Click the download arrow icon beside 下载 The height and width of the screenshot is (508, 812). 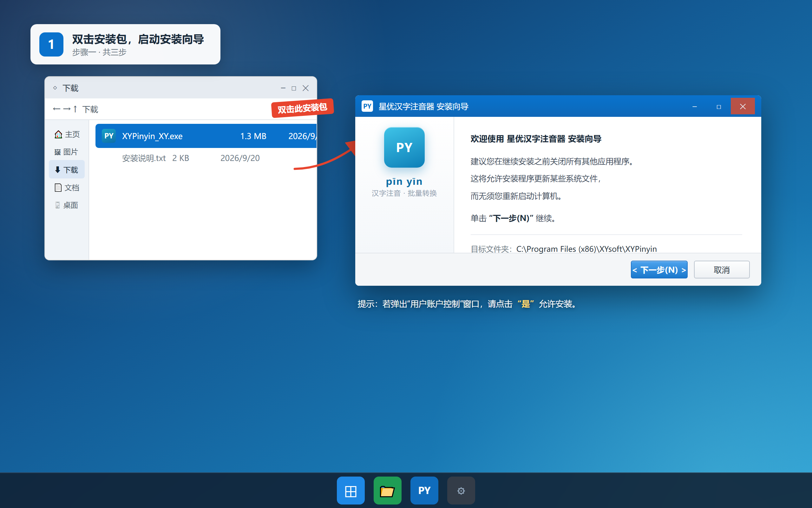pos(58,170)
